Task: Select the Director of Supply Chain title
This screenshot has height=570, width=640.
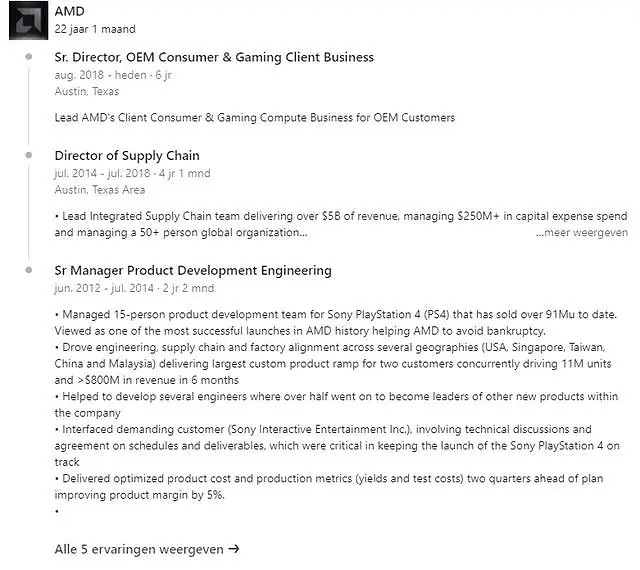Action: [127, 155]
